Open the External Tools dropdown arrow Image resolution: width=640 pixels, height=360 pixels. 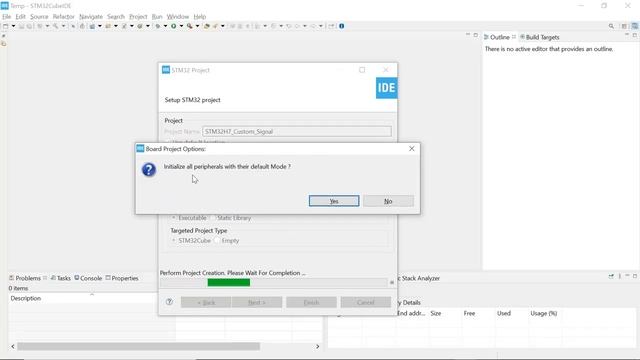pyautogui.click(x=197, y=26)
